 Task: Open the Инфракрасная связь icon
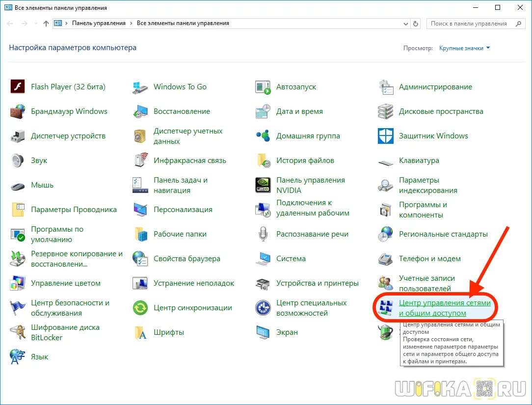click(140, 160)
